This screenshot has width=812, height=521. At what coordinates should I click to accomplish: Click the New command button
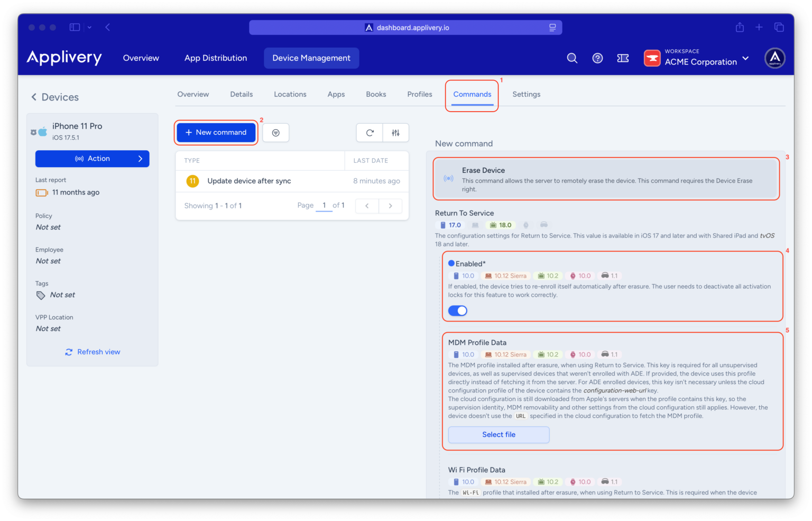[216, 132]
